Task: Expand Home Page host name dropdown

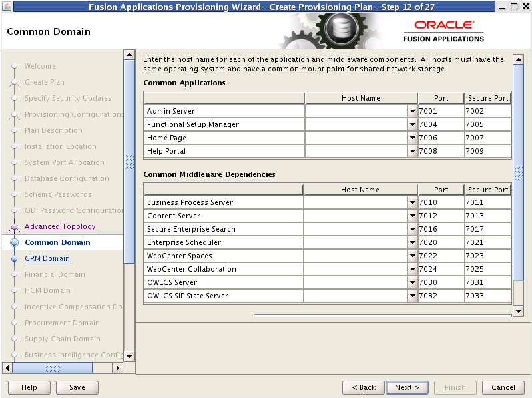Action: pos(413,138)
